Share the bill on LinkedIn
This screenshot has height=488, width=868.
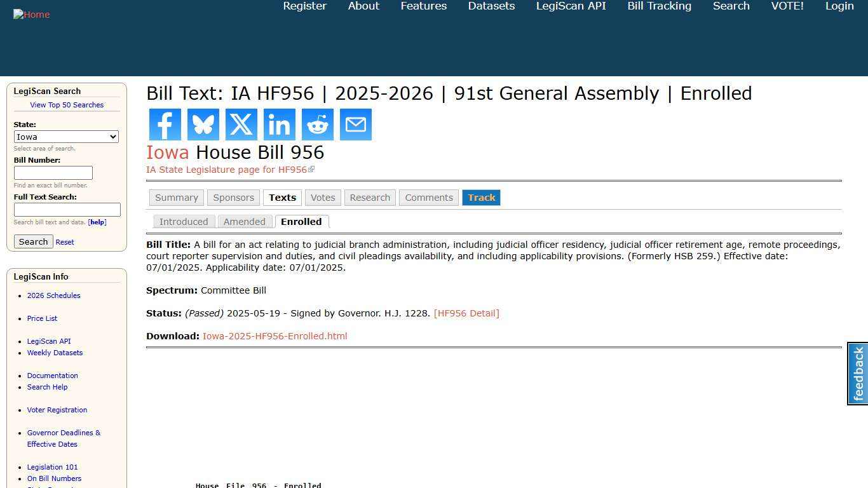(x=279, y=124)
